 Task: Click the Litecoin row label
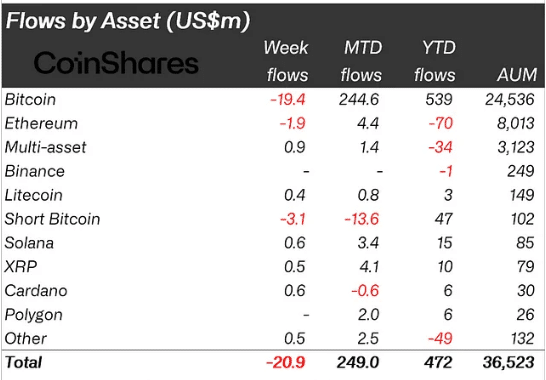point(34,195)
